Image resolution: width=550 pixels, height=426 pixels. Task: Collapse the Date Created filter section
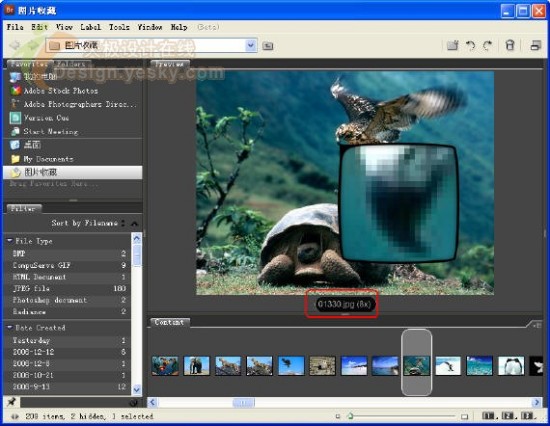click(x=10, y=327)
